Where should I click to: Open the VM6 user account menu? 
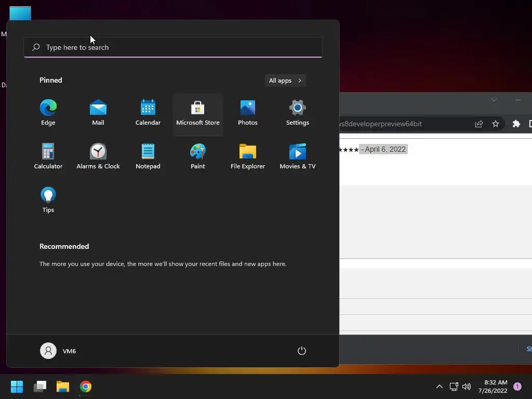[x=58, y=351]
